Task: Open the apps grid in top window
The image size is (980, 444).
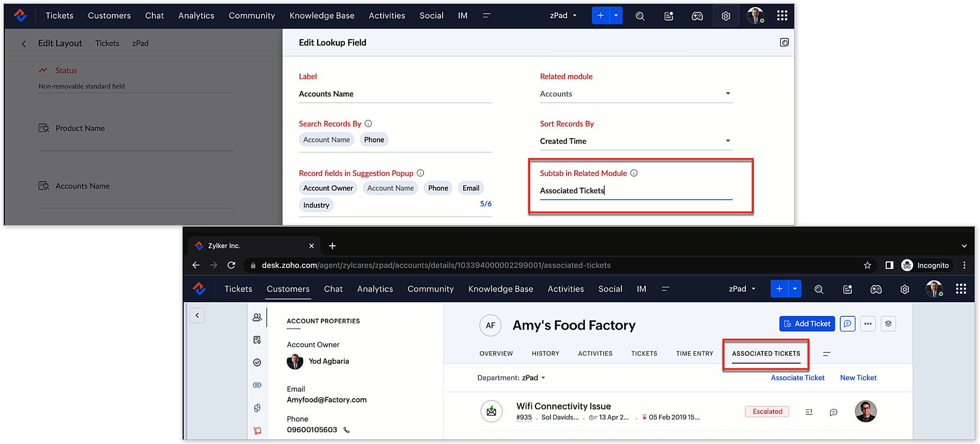Action: [x=782, y=16]
